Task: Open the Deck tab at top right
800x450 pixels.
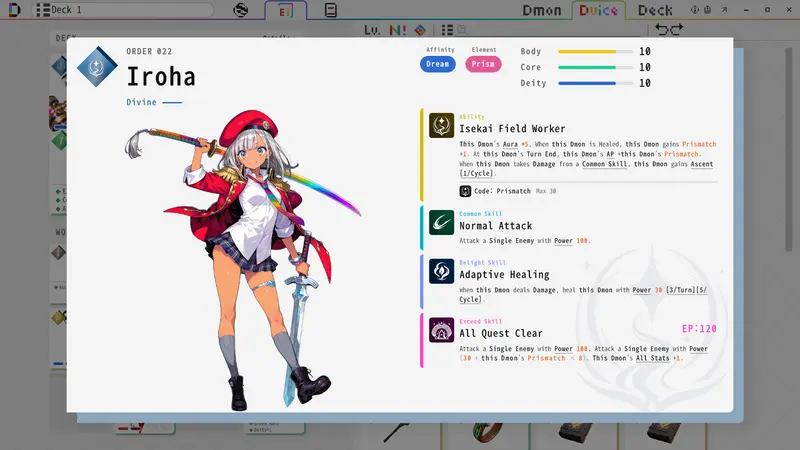Action: (x=655, y=10)
